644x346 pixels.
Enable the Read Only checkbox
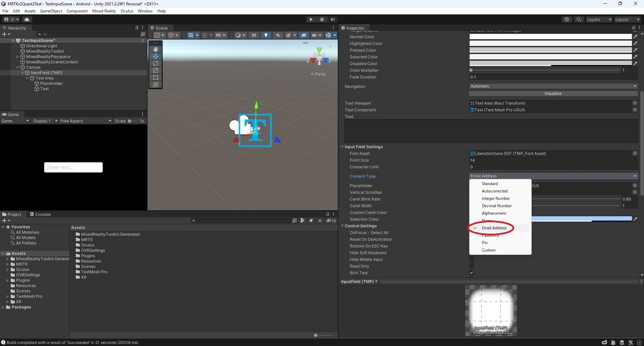[x=472, y=266]
